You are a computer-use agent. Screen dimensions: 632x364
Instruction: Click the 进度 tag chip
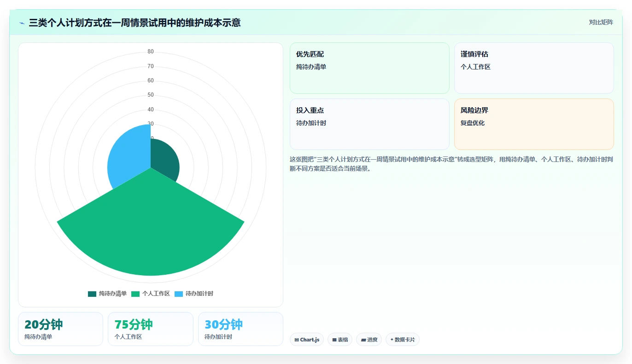coord(369,340)
